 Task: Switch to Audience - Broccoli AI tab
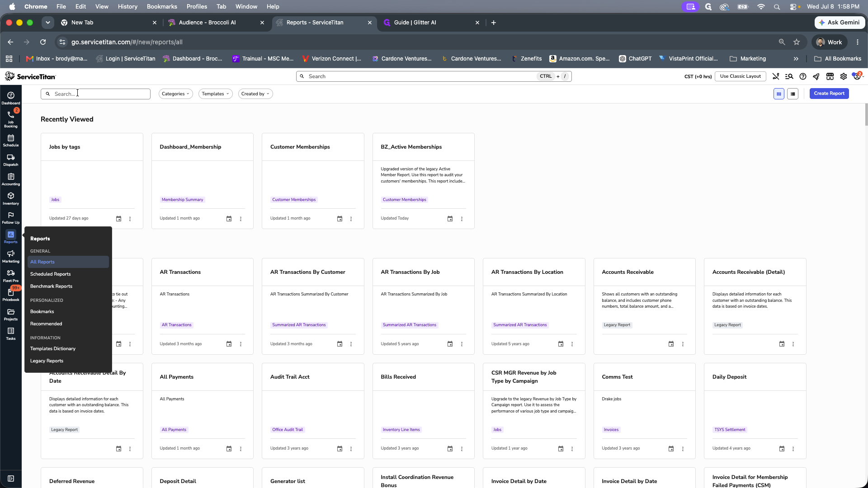[x=216, y=23]
